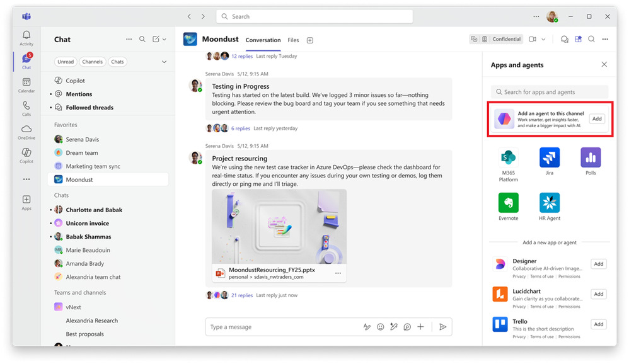629x364 pixels.
Task: Select the Conversation tab
Action: [263, 40]
